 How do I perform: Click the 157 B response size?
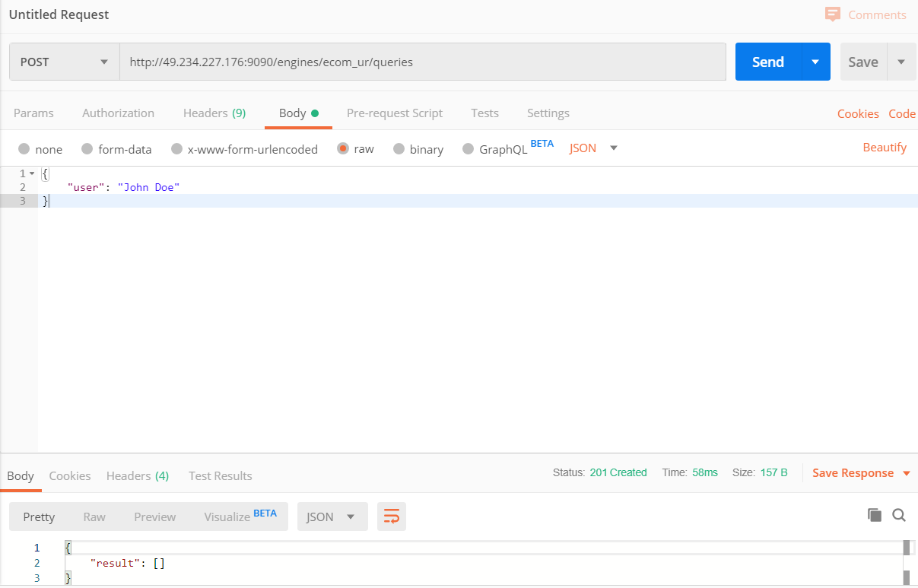[x=774, y=472]
